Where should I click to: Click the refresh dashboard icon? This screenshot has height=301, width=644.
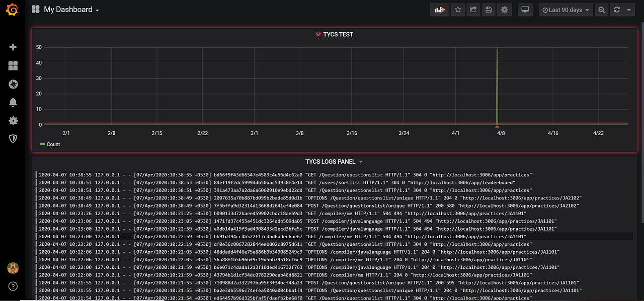(x=617, y=9)
